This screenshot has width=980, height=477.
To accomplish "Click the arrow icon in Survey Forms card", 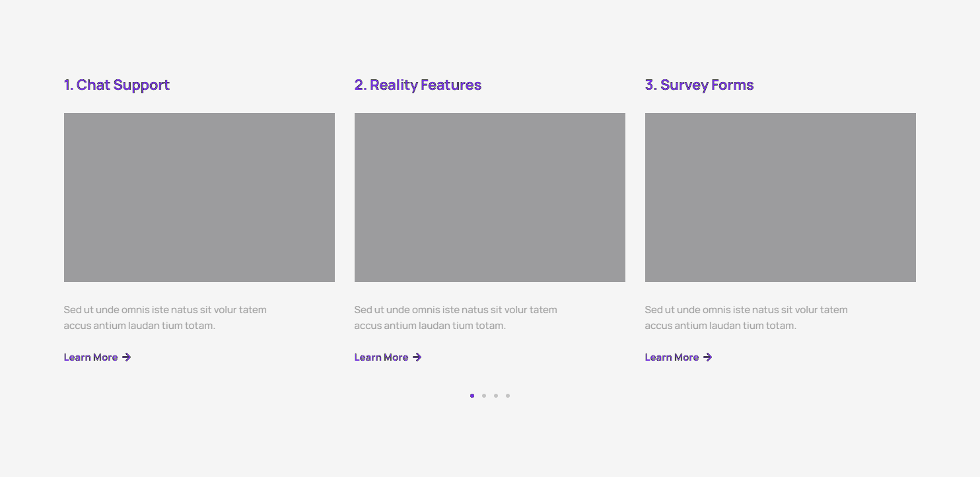I will pos(708,357).
